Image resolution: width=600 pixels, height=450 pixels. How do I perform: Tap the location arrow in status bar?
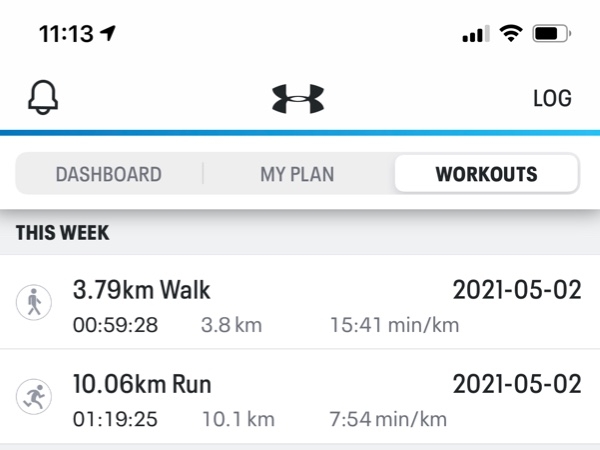pos(108,33)
